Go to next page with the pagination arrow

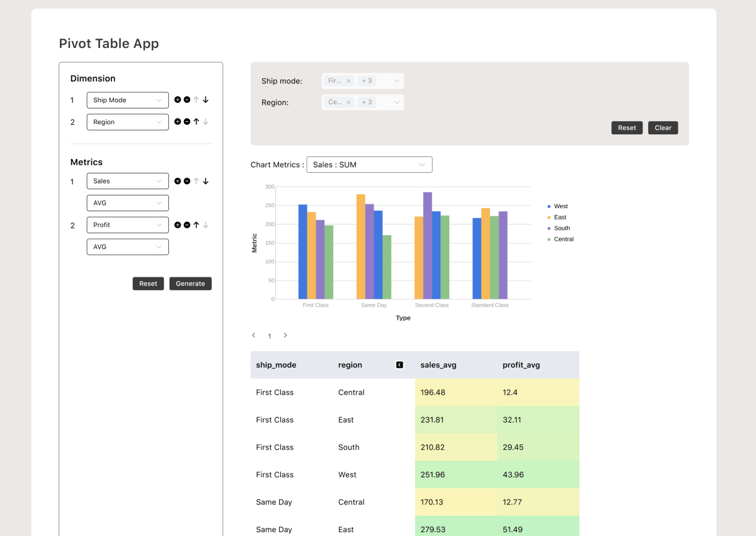click(x=285, y=335)
